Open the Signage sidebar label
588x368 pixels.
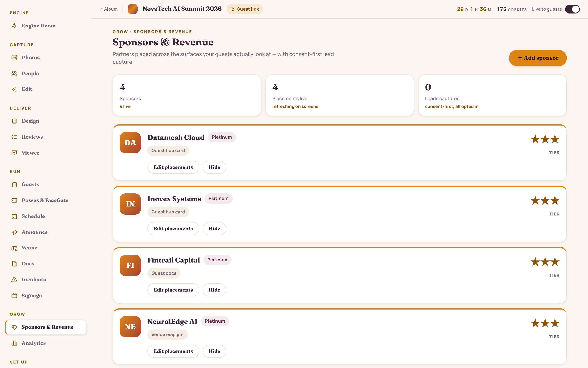click(x=32, y=296)
